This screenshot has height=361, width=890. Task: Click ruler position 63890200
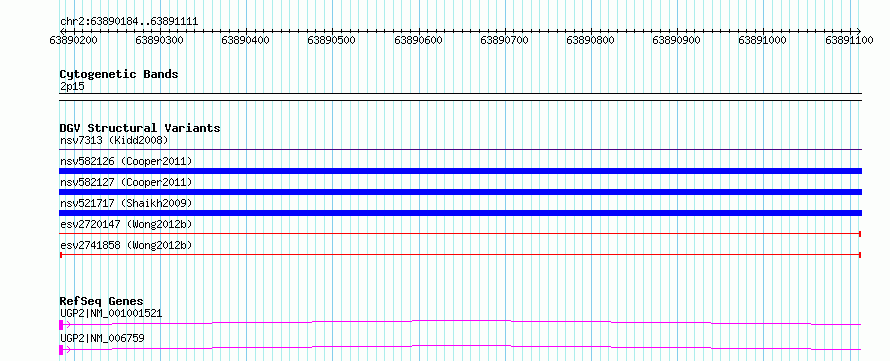pos(73,40)
